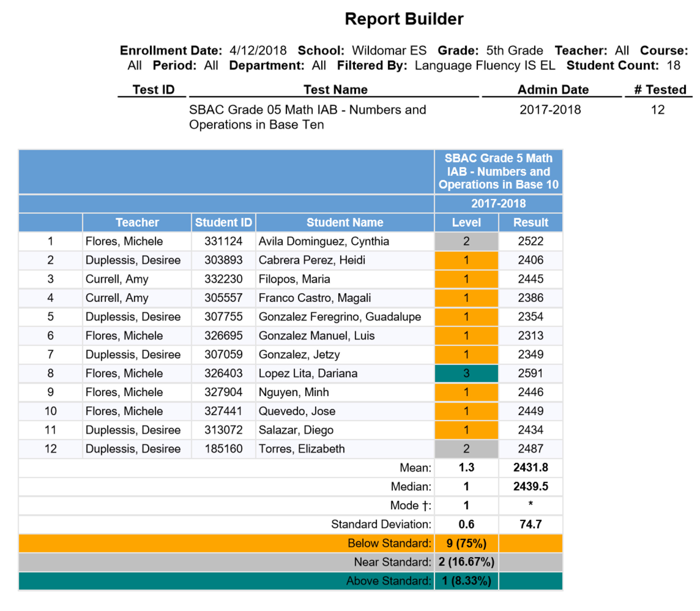
Task: Click the Test Name header
Action: click(335, 90)
